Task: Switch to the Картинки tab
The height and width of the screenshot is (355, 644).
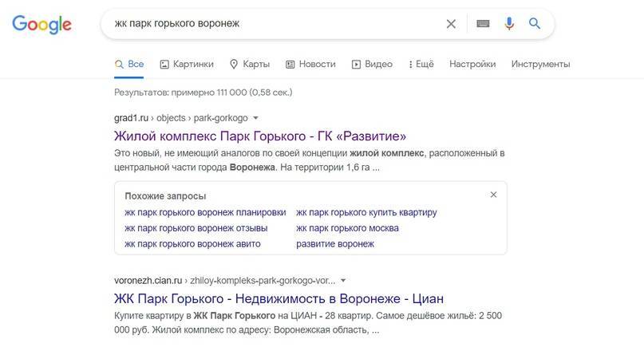Action: click(x=187, y=64)
